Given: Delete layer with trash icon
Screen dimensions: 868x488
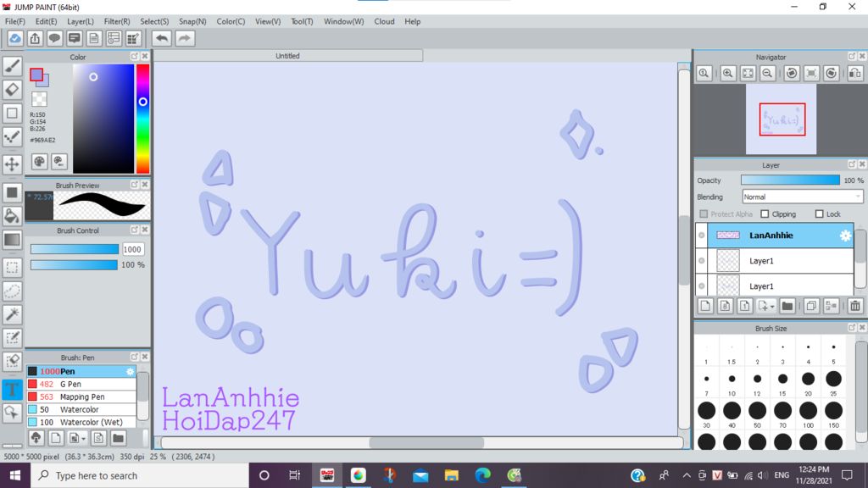Looking at the screenshot, I should pyautogui.click(x=855, y=305).
